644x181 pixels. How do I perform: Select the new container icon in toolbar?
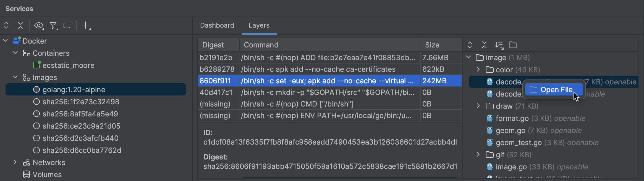tap(67, 25)
